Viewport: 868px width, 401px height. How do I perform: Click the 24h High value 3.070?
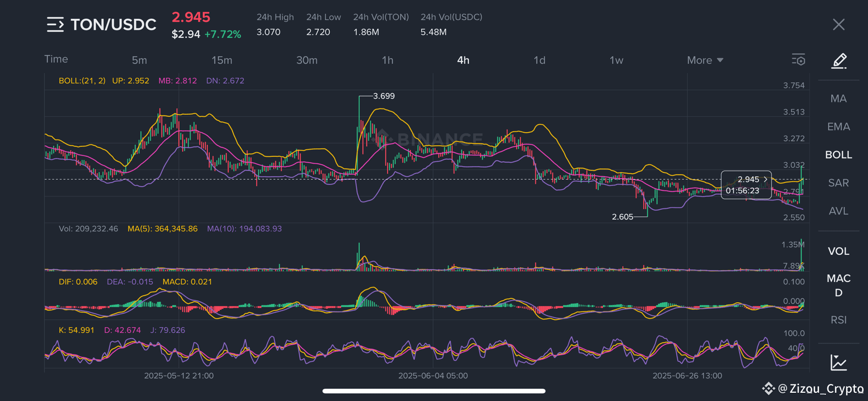coord(268,32)
